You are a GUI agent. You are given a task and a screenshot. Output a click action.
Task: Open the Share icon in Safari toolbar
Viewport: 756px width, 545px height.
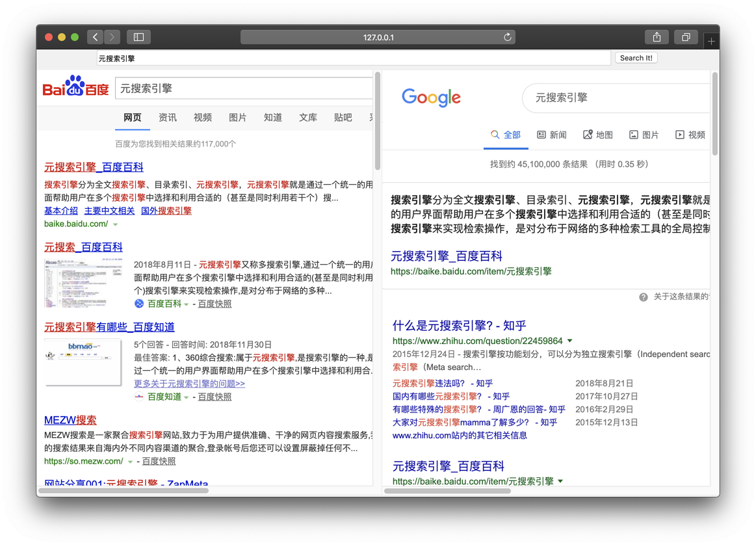[657, 37]
